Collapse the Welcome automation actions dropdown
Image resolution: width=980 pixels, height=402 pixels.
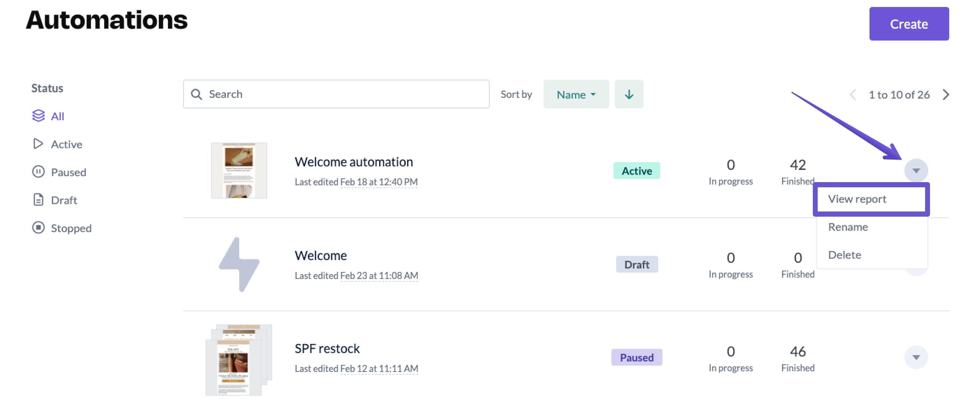pos(915,170)
